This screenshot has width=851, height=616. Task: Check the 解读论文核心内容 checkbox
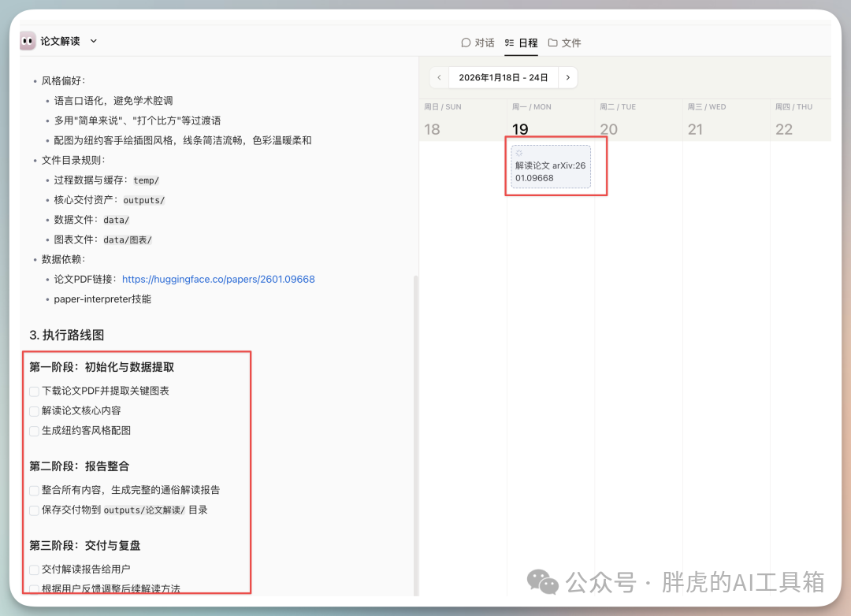tap(34, 410)
